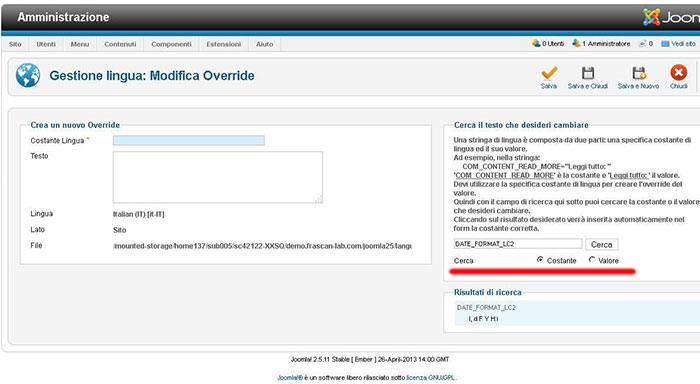This screenshot has height=384, width=700.
Task: Open the Estensioni menu
Action: pos(224,44)
